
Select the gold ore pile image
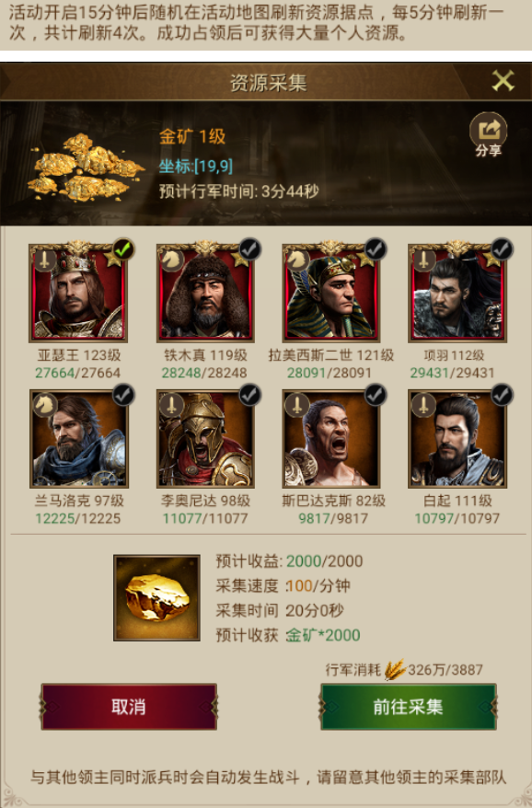[x=85, y=167]
